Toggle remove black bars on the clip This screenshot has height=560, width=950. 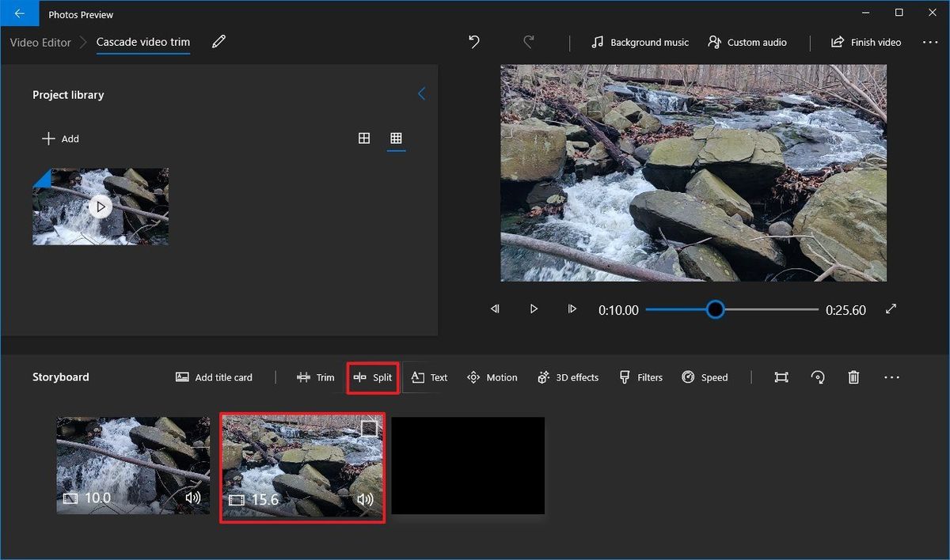point(781,377)
